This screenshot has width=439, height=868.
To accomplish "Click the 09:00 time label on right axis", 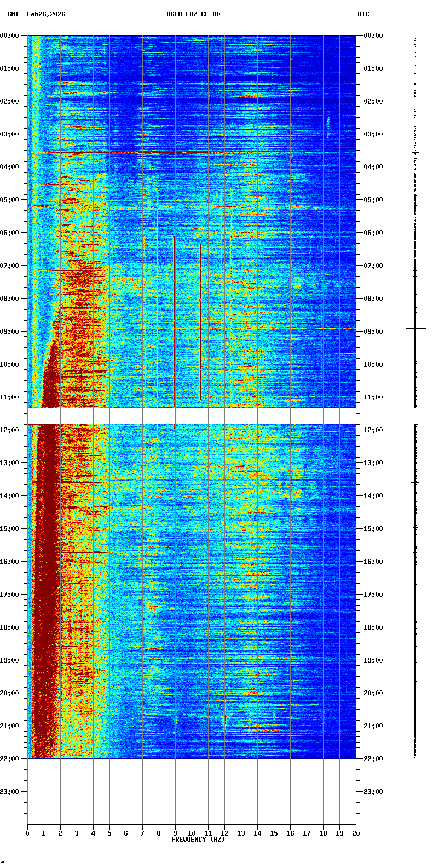I will (373, 332).
